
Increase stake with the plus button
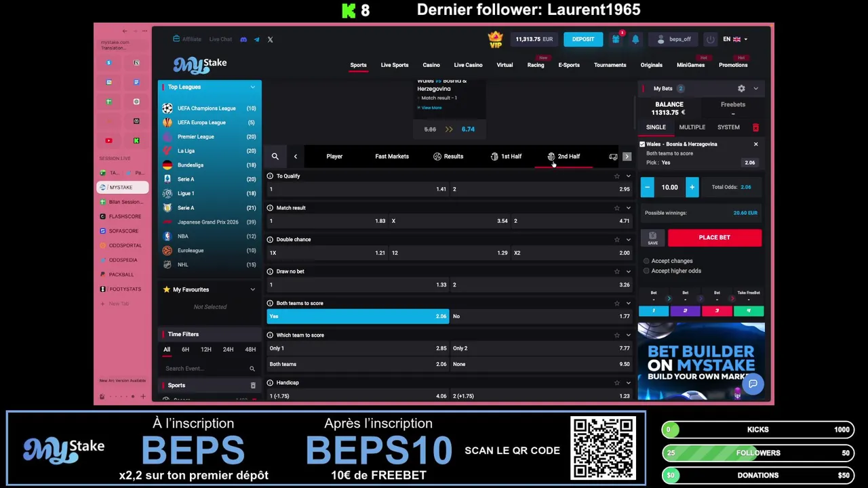692,188
